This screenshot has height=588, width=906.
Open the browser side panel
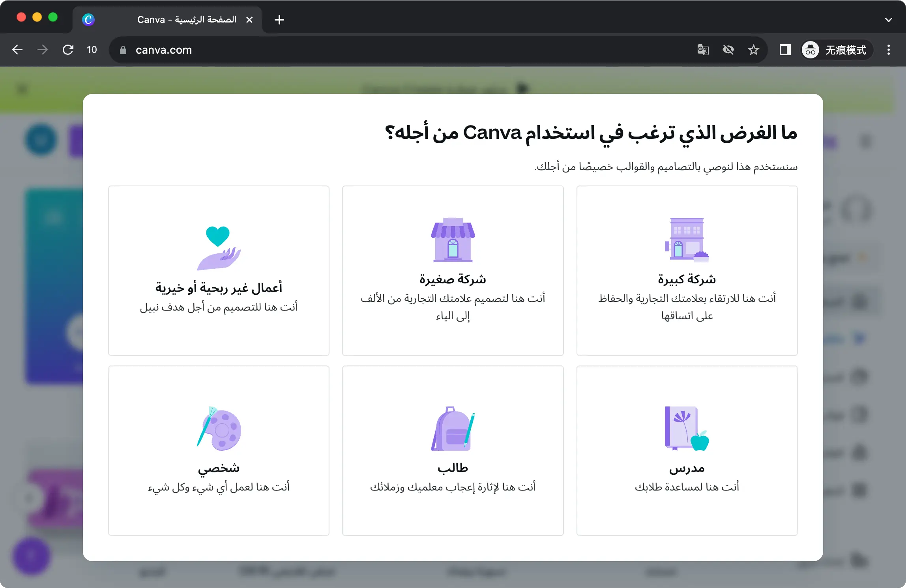coord(785,50)
